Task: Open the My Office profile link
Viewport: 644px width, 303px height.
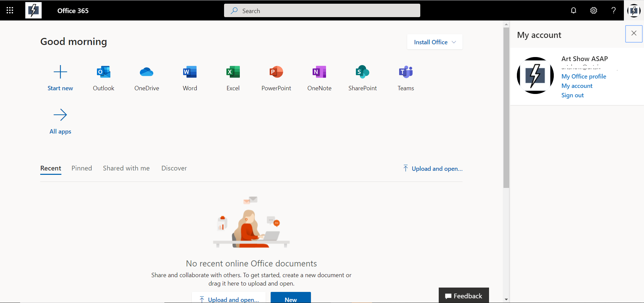Action: (x=584, y=76)
